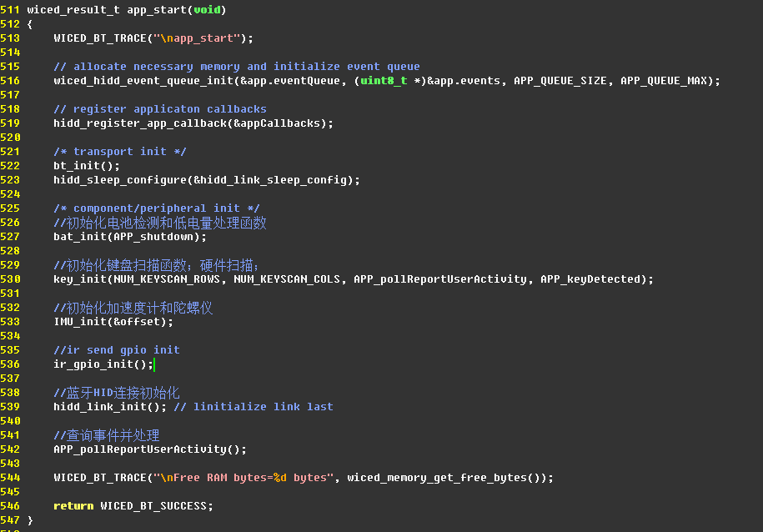This screenshot has height=532, width=763.
Task: Click &hidd_link_sleep_config argument
Action: [270, 180]
